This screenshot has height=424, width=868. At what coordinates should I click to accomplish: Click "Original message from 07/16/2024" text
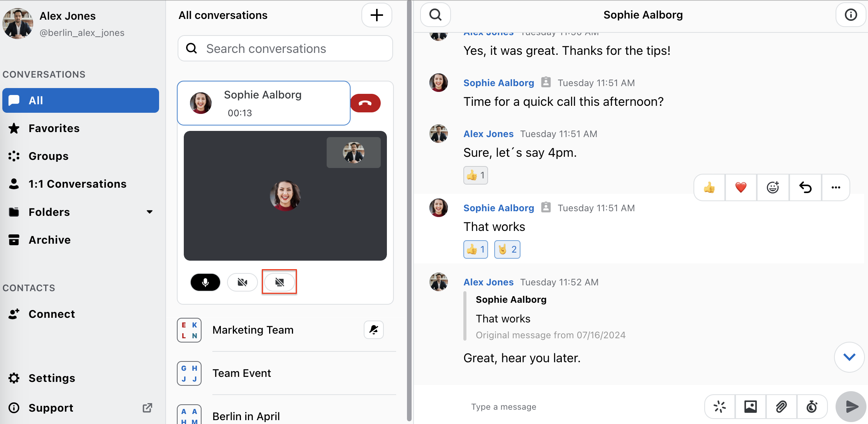point(551,335)
